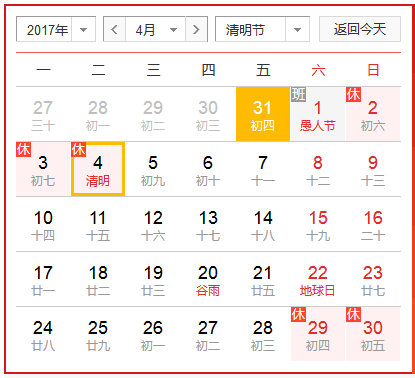This screenshot has height=378, width=415.
Task: Select April 18 廿二
Action: (98, 279)
